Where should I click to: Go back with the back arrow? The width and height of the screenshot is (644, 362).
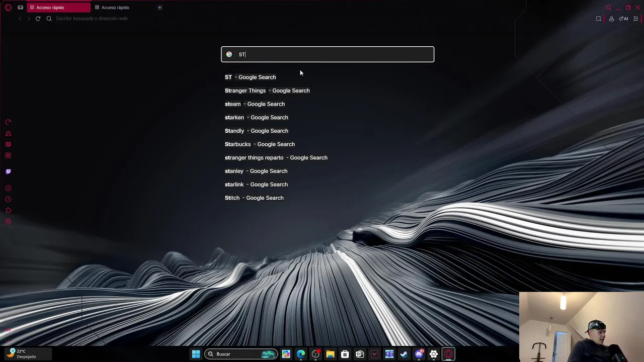(x=20, y=19)
